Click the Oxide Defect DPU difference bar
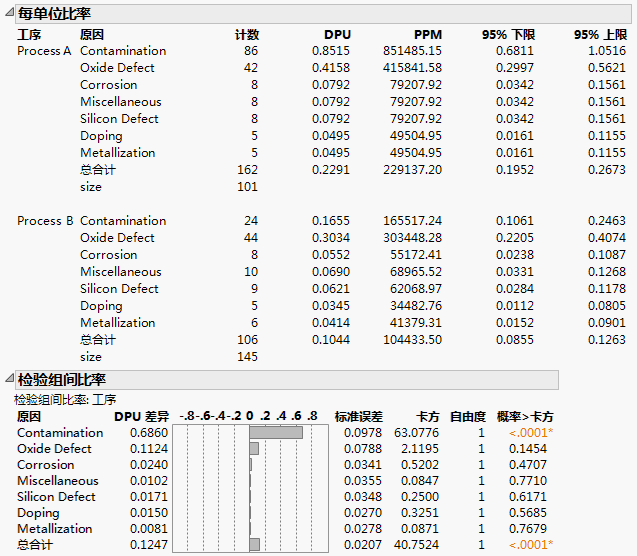 (x=254, y=448)
